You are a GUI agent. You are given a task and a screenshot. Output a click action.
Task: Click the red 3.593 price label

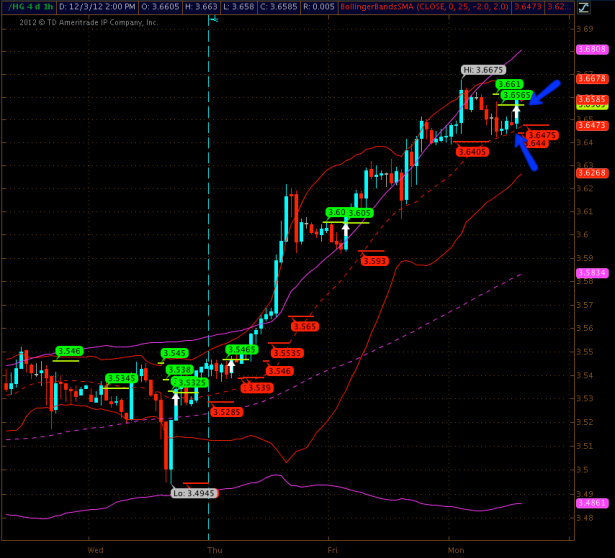point(374,260)
